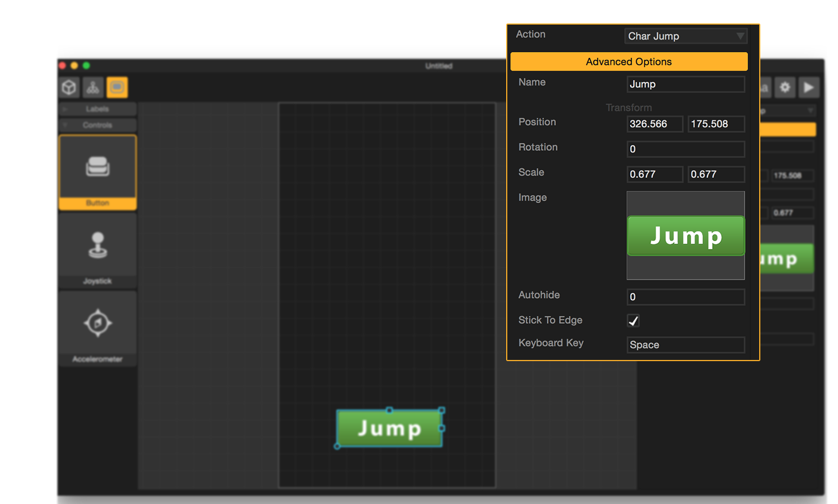Open the node hierarchy view icon

[x=93, y=88]
